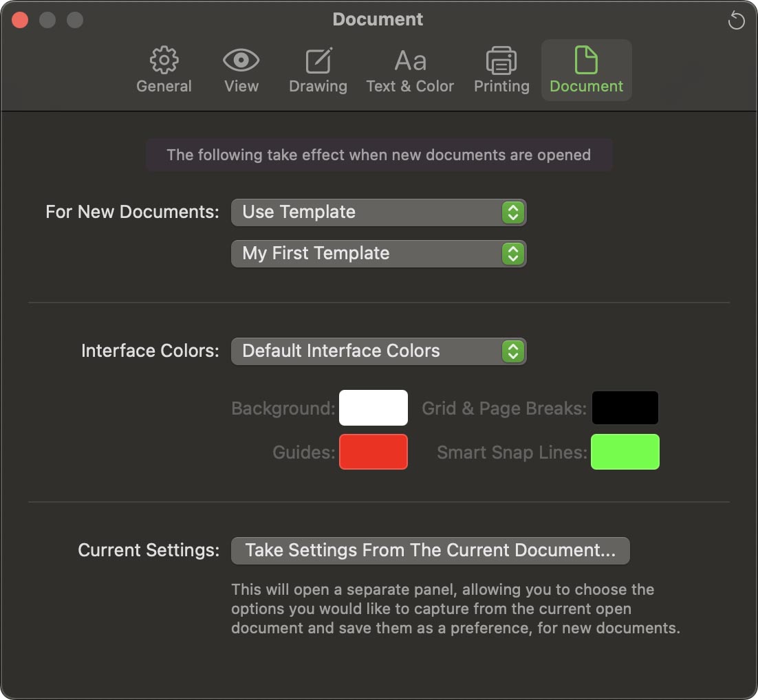The image size is (758, 700).
Task: Click the notice about new documents banner
Action: (378, 155)
